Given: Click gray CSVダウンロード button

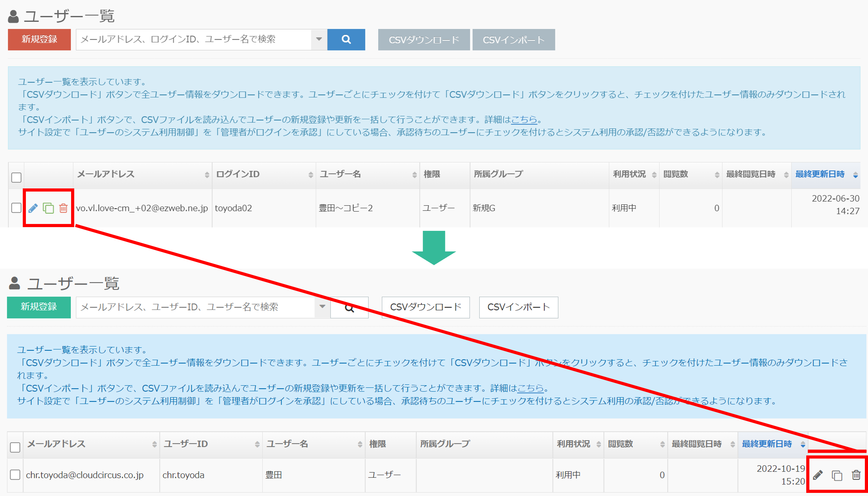Looking at the screenshot, I should coord(424,40).
